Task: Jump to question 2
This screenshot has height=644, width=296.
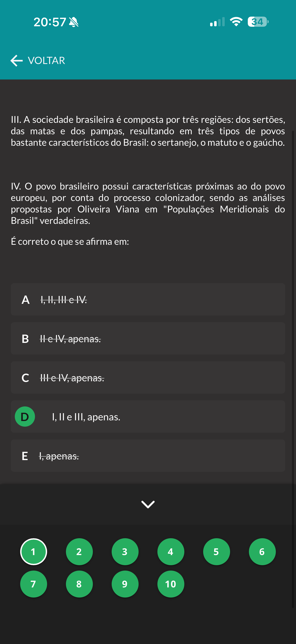Action: pyautogui.click(x=79, y=551)
